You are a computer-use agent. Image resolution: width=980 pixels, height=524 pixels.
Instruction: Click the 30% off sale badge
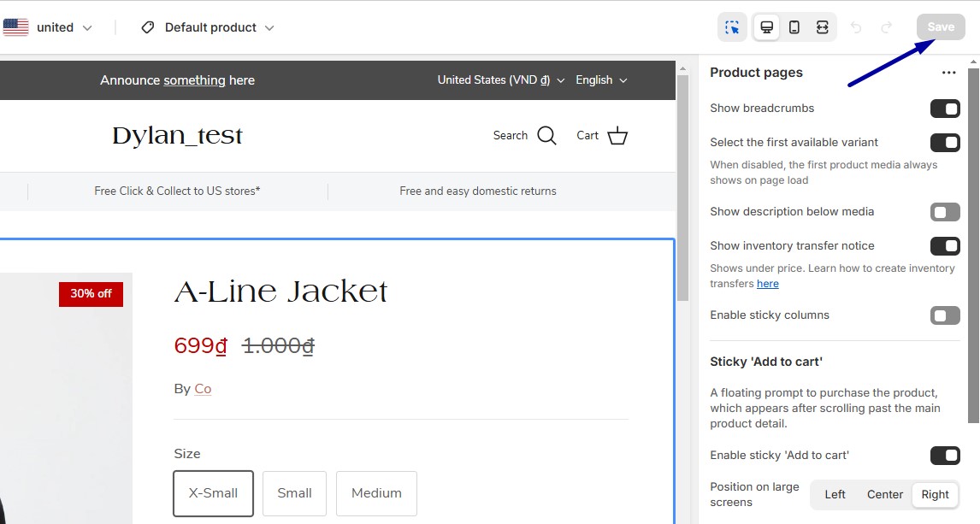91,294
